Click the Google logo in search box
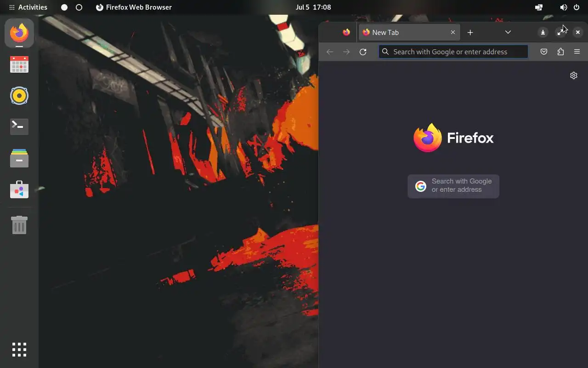 point(421,186)
